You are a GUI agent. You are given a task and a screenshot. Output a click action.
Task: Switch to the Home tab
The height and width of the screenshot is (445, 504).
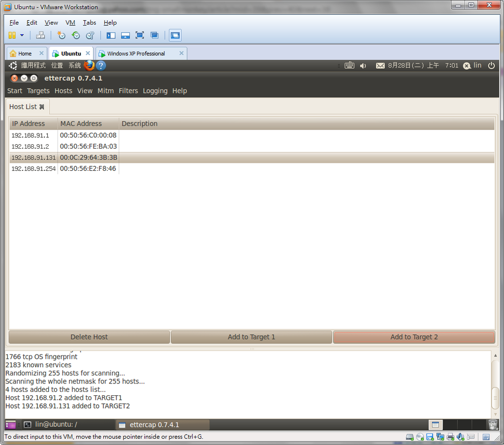click(25, 53)
